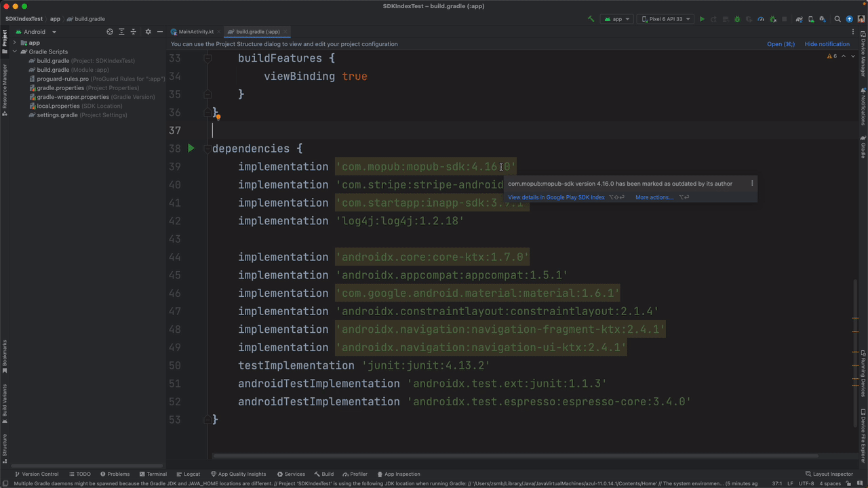The image size is (868, 488).
Task: Open proguard-rules.pro in project tree
Action: pos(96,79)
